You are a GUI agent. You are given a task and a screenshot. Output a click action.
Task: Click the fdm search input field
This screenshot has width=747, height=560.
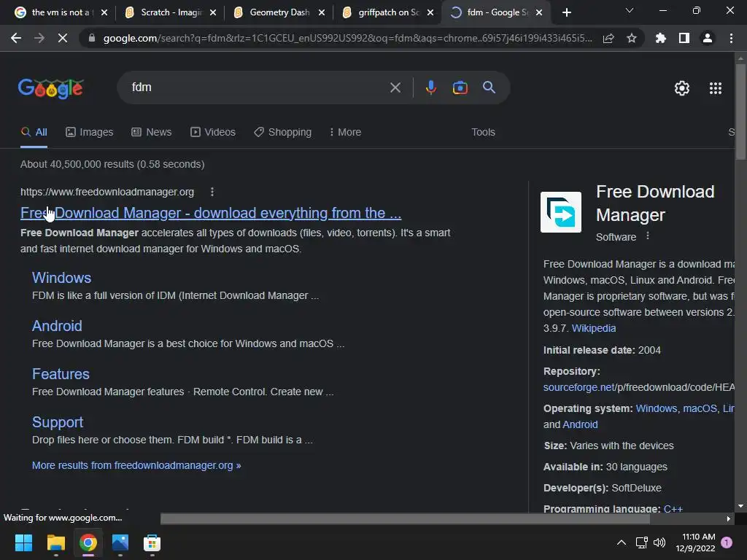(258, 87)
